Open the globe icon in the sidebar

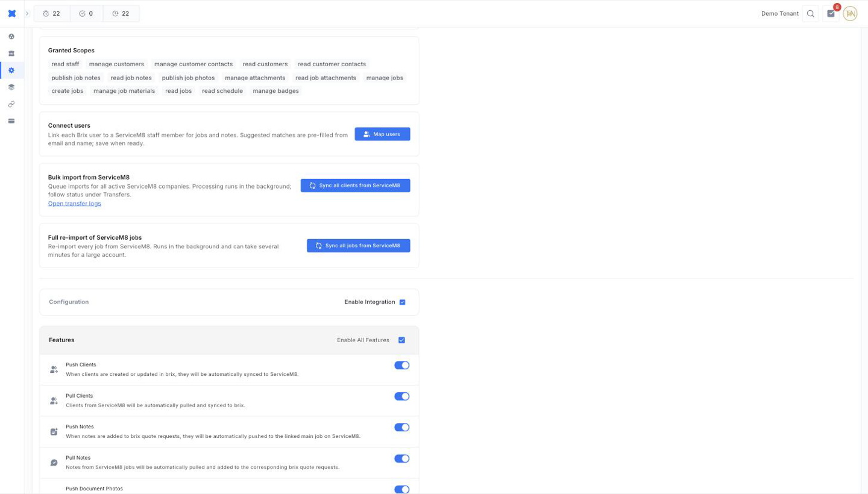click(11, 37)
